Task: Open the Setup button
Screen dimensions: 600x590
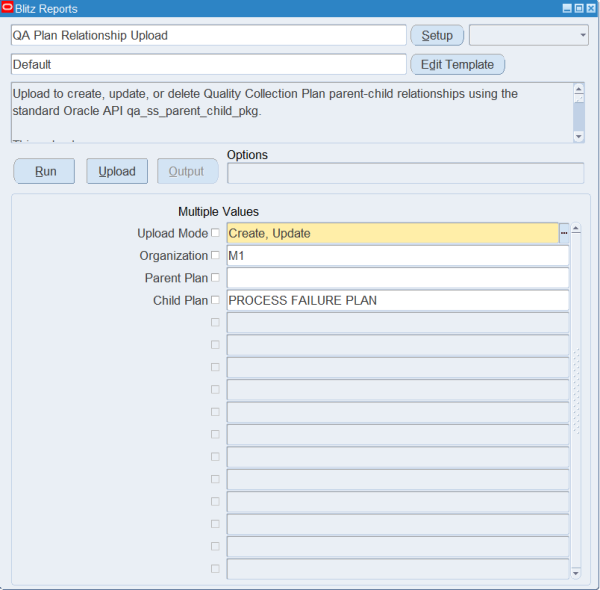Action: [x=437, y=35]
